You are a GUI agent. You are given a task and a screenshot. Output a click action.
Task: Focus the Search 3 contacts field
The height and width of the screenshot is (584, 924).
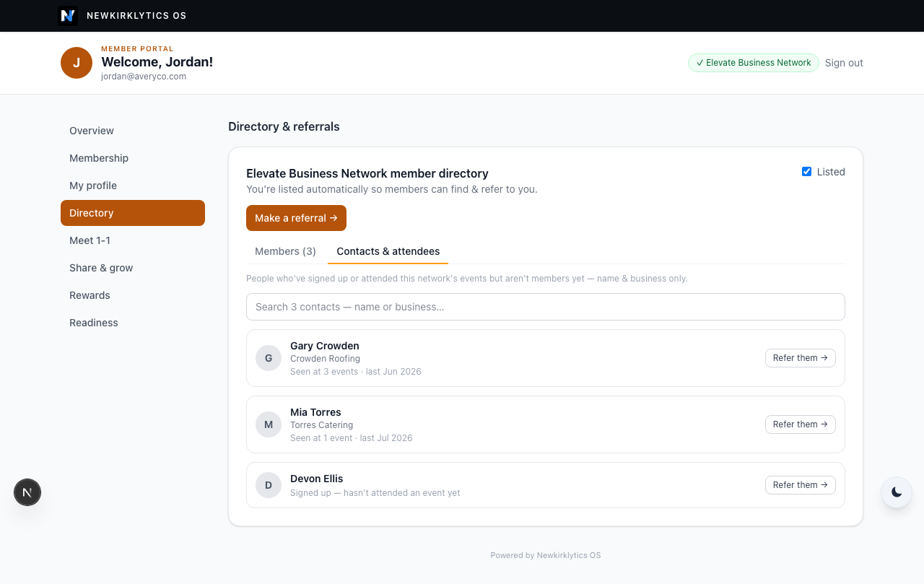[546, 307]
